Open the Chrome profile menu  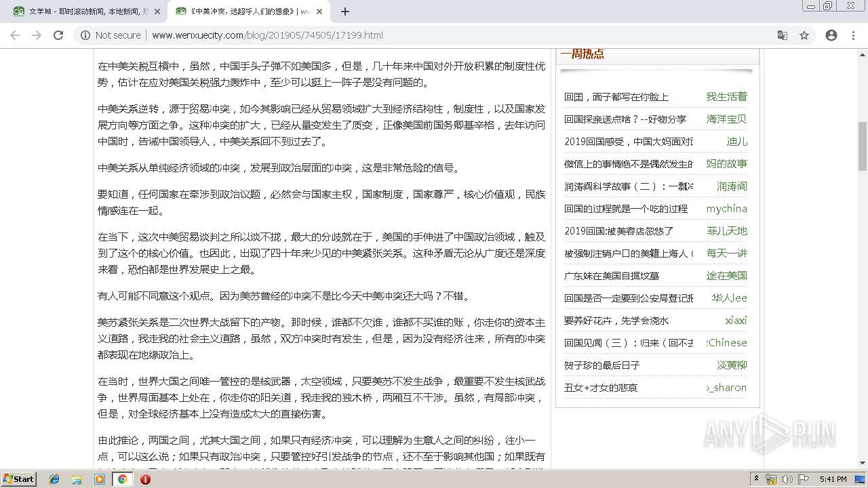coord(831,35)
